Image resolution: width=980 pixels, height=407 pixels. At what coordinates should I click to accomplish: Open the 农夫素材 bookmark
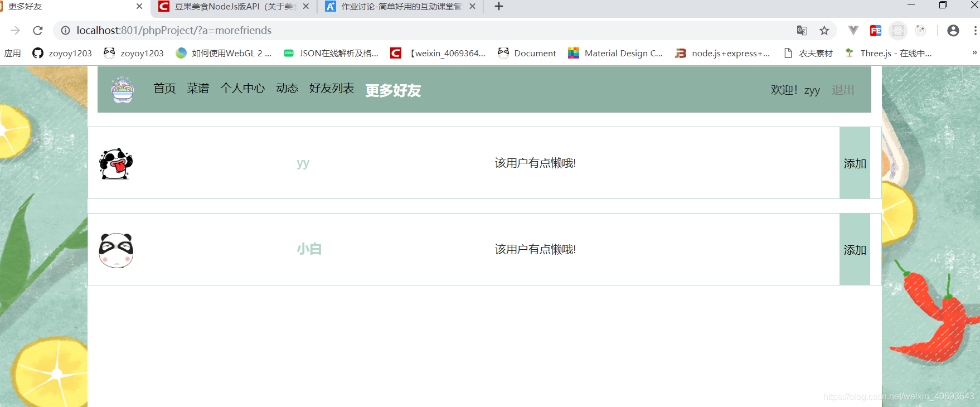pos(808,53)
